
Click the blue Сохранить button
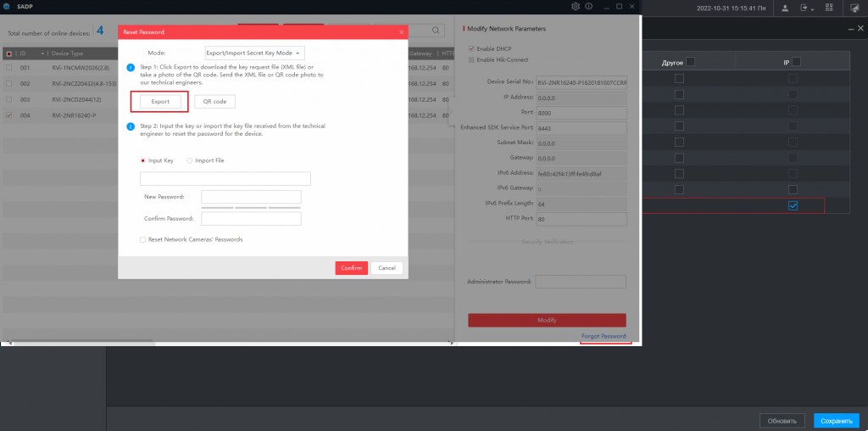pos(836,421)
